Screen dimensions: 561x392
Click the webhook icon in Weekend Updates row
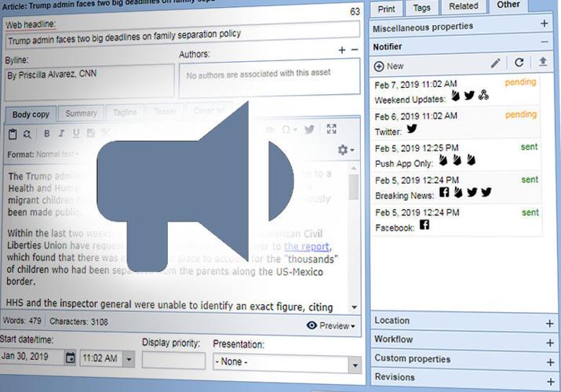click(x=483, y=95)
